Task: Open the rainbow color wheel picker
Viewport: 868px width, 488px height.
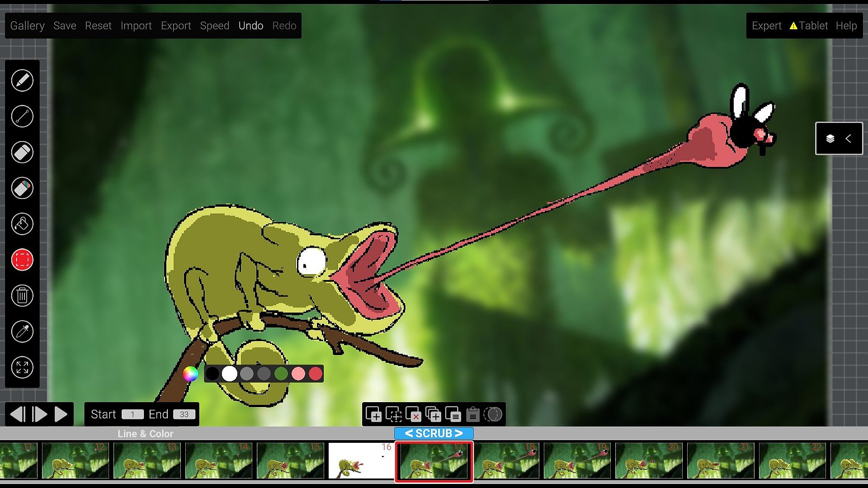Action: (190, 374)
